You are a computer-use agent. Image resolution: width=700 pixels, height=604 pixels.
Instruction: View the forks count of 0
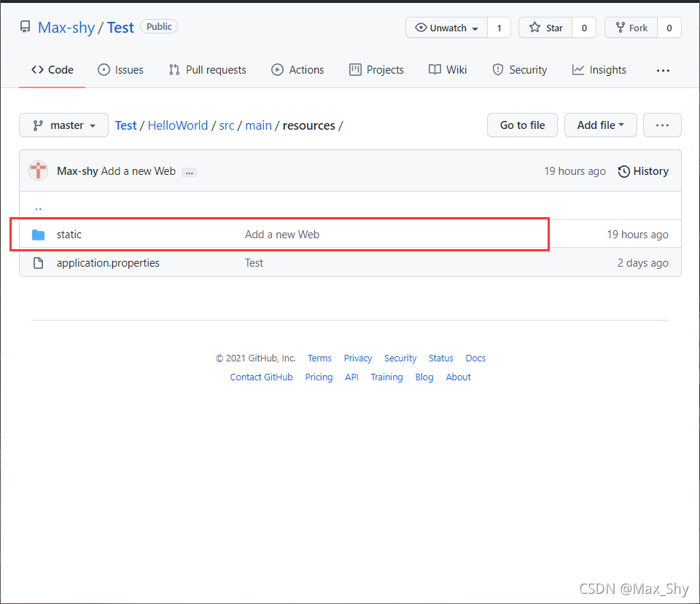669,28
